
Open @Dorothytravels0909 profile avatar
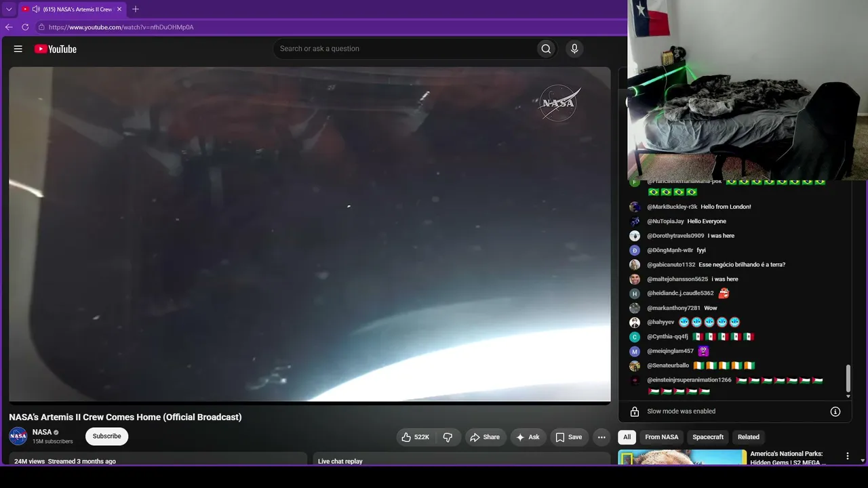[635, 236]
